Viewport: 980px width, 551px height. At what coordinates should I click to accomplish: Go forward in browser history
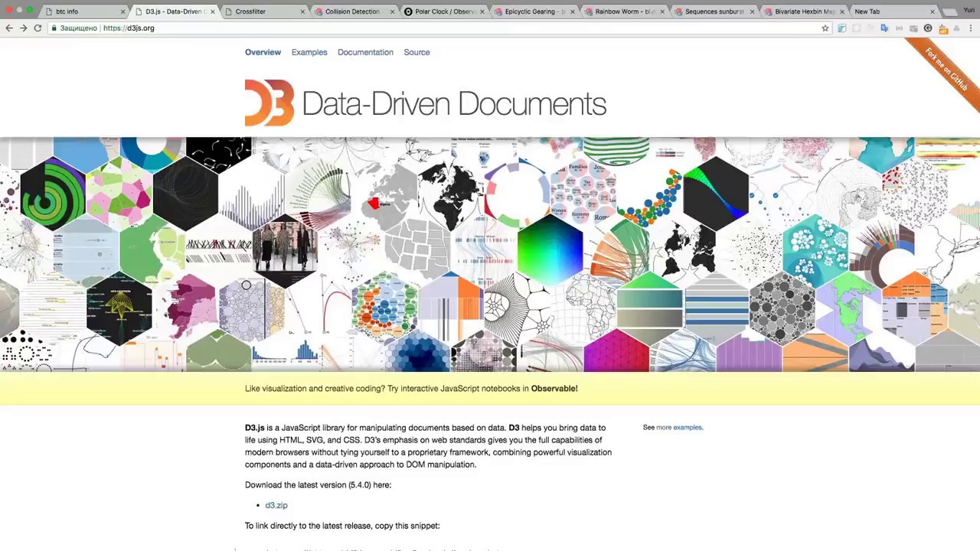point(23,28)
